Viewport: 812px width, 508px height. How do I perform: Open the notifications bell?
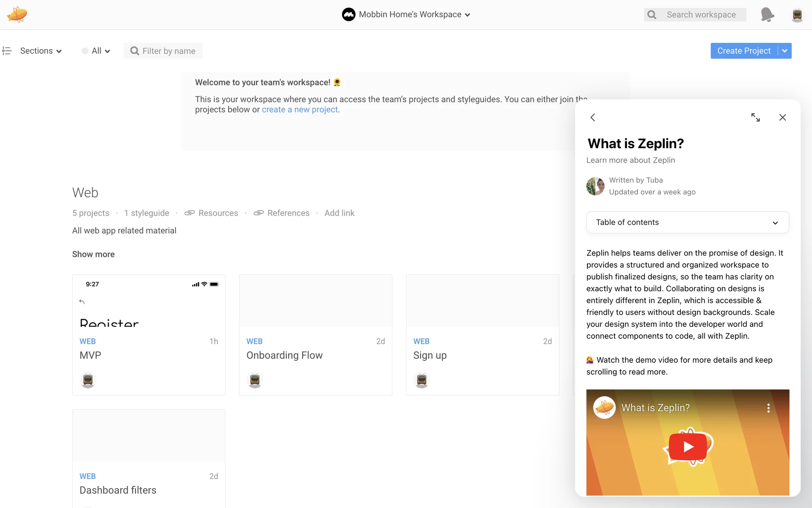tap(767, 15)
